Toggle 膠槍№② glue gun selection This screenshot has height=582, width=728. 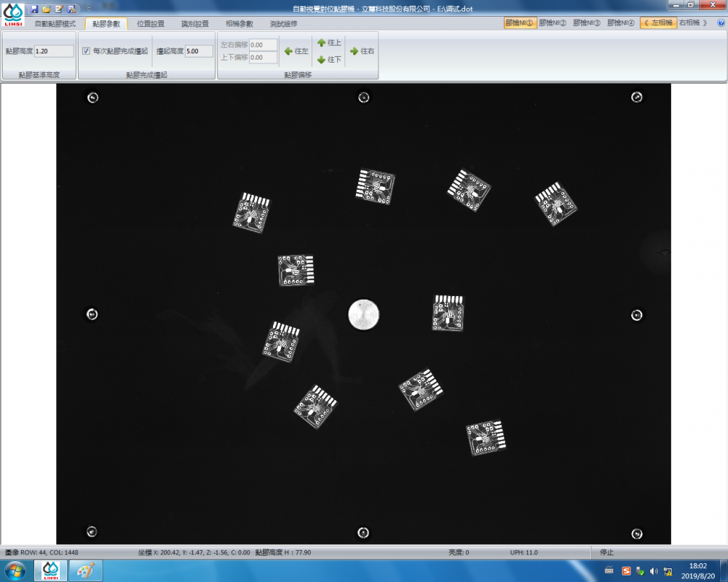[553, 23]
